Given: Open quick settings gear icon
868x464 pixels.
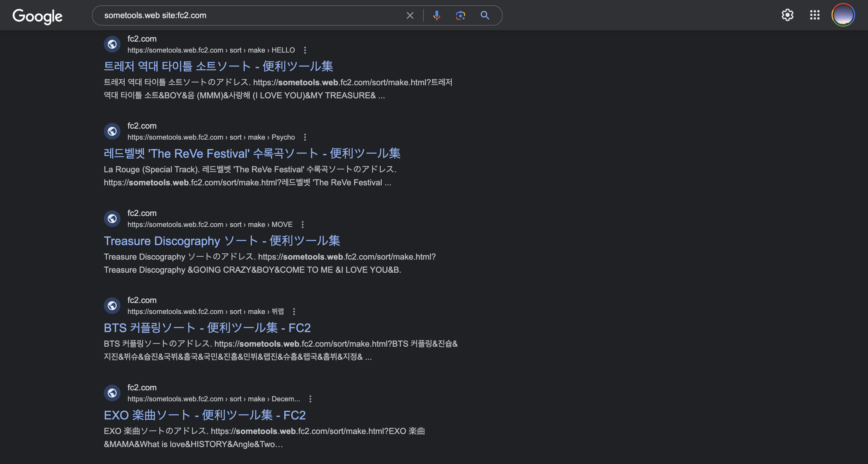Looking at the screenshot, I should point(788,15).
